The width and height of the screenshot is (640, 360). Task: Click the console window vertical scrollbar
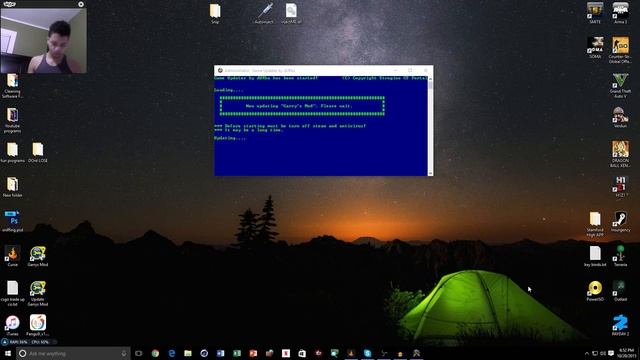(x=430, y=126)
